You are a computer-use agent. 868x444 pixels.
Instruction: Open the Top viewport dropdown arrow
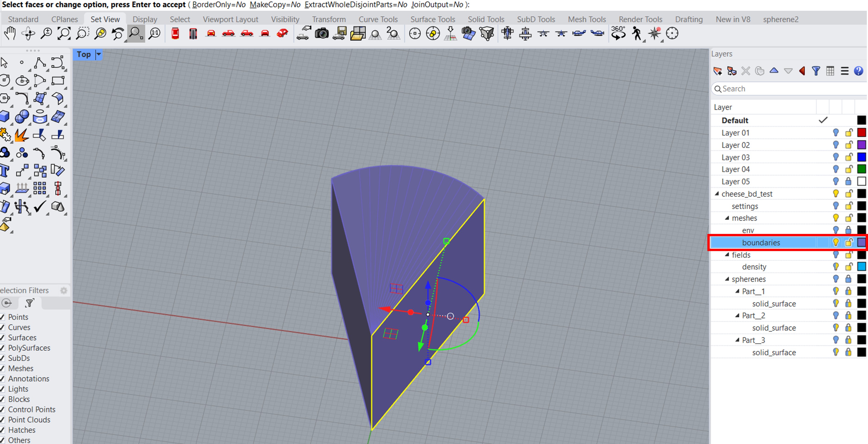point(98,54)
